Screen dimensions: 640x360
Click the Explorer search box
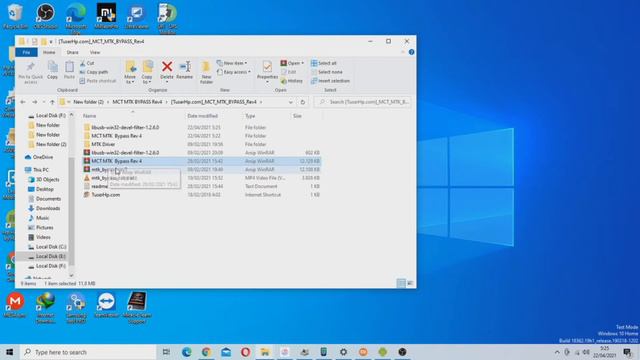pyautogui.click(x=362, y=102)
